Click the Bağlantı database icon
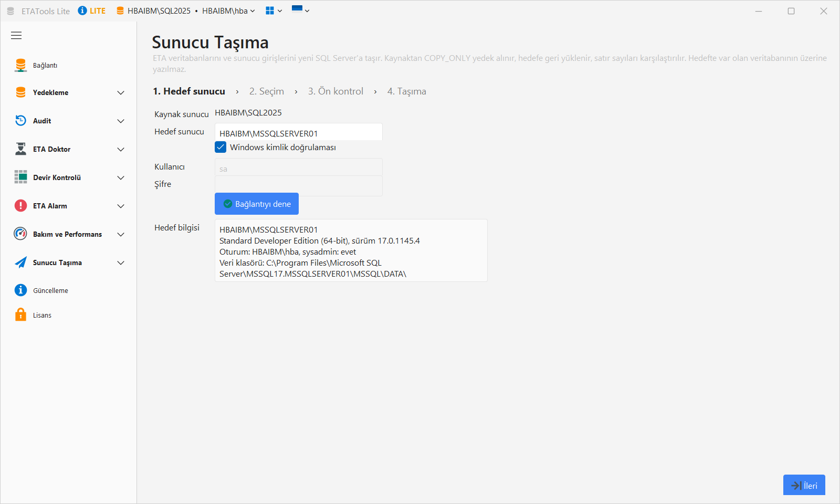This screenshot has height=504, width=840. [x=20, y=65]
